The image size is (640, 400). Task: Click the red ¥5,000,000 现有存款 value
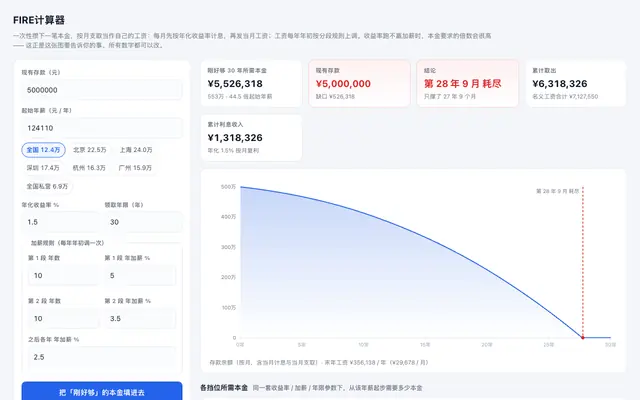pos(343,84)
